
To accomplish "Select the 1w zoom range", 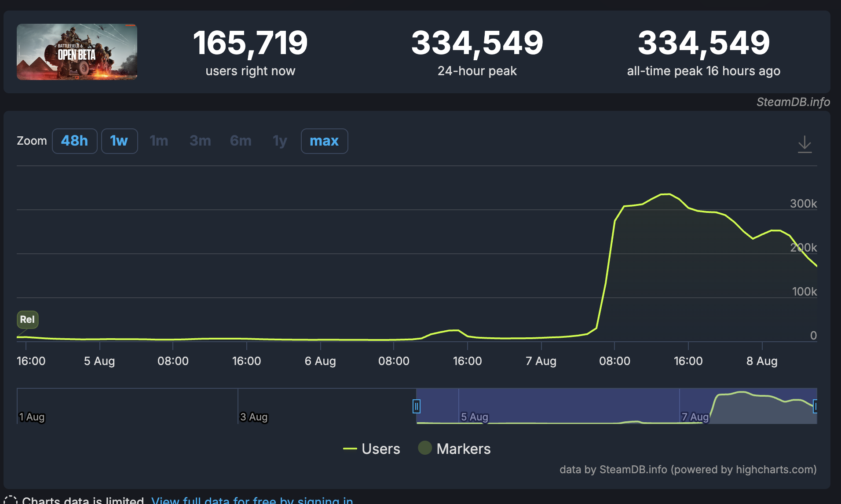I will tap(119, 141).
